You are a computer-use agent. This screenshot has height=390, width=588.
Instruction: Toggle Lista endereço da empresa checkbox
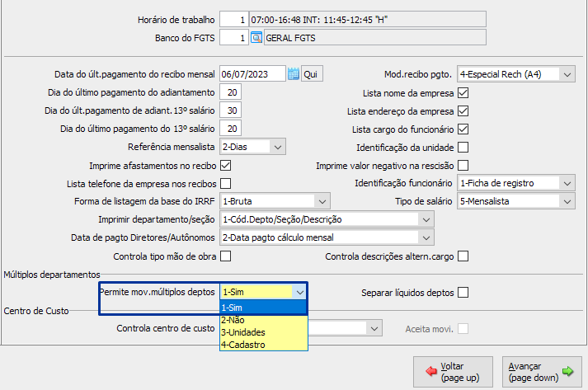click(463, 111)
